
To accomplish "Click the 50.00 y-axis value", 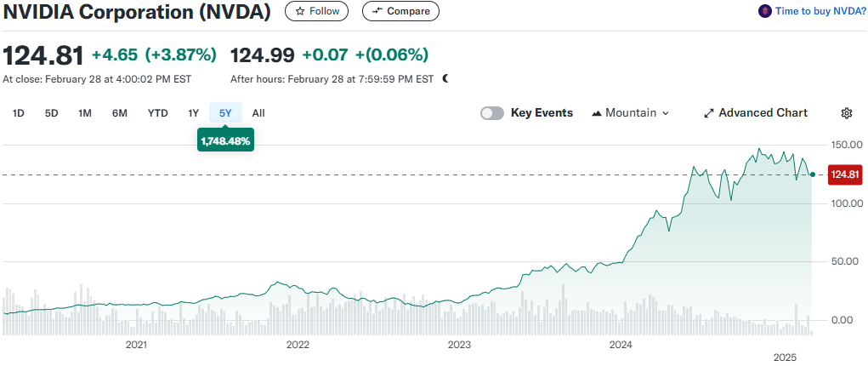I will (847, 261).
